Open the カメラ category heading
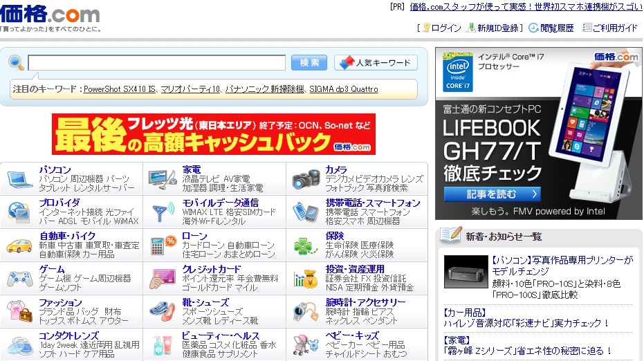The width and height of the screenshot is (644, 361). click(336, 169)
